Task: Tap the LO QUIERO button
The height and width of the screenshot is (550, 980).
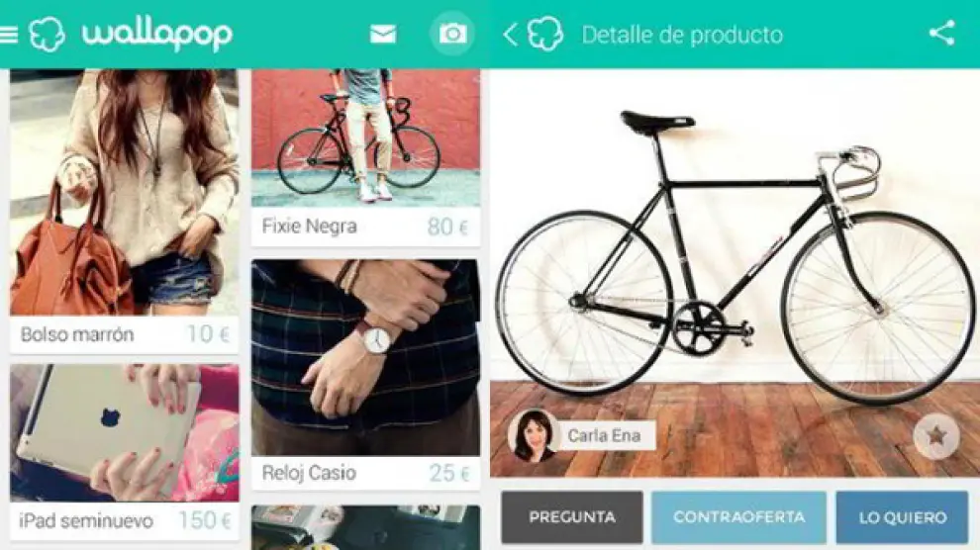Action: [903, 517]
